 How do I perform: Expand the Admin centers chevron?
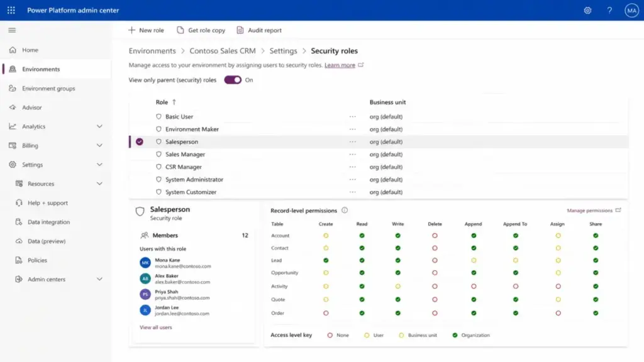click(99, 279)
